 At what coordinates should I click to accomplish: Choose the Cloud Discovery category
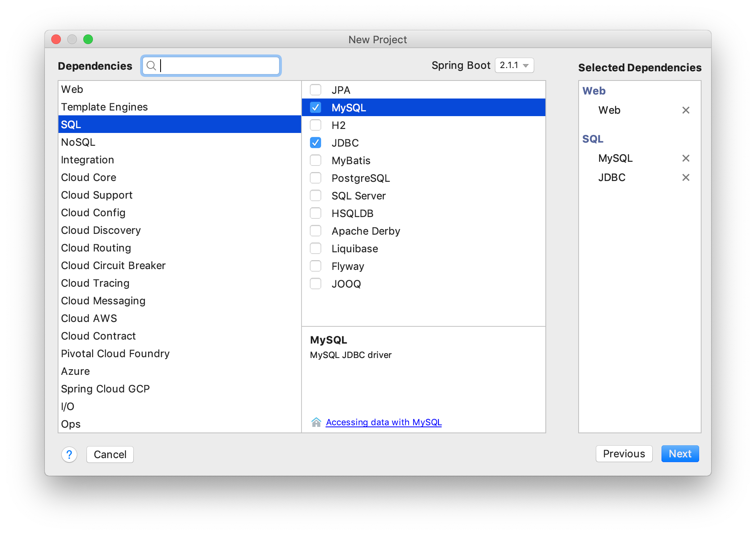(x=179, y=230)
